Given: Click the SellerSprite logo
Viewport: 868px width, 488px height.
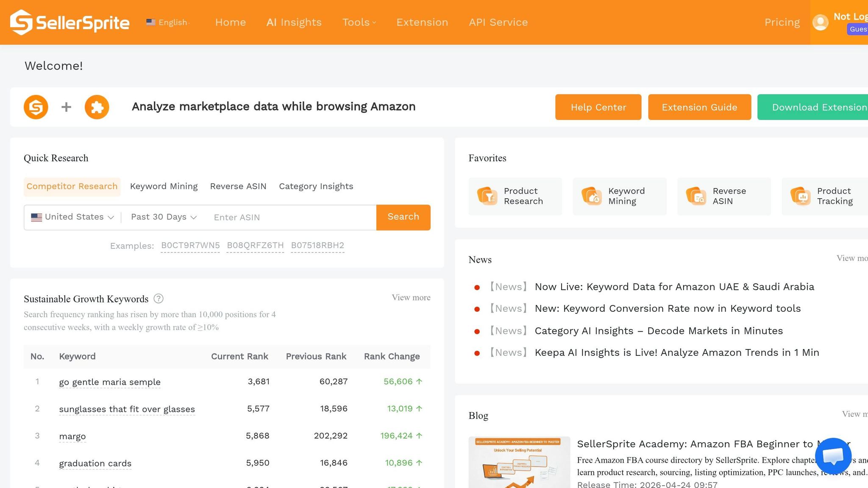Looking at the screenshot, I should 70,22.
